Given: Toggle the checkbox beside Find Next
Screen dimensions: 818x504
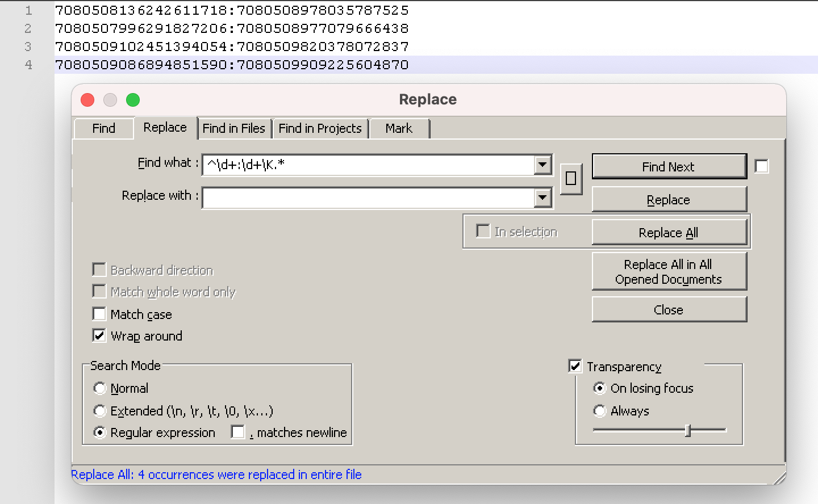Looking at the screenshot, I should pos(762,166).
